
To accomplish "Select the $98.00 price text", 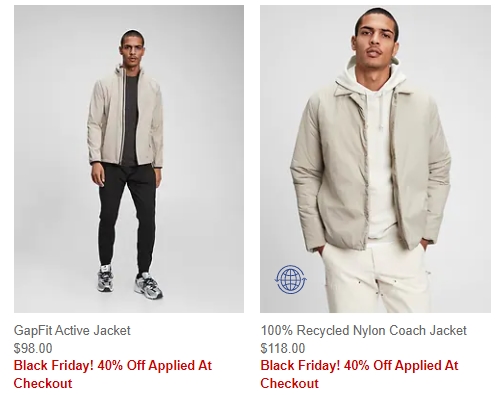I will click(x=33, y=348).
